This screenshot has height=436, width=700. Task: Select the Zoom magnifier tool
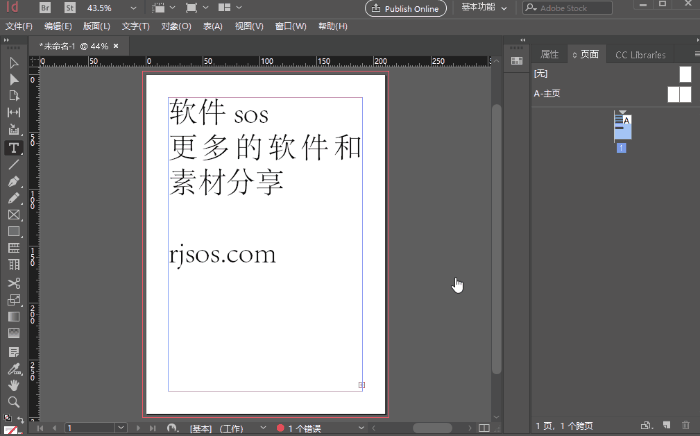pos(14,402)
